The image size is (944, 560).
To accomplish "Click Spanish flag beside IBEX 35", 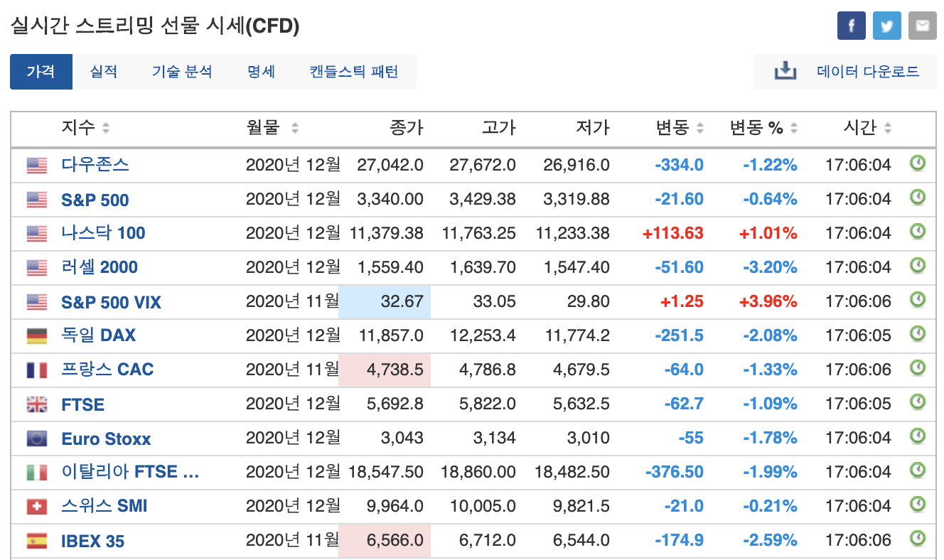I will tap(37, 542).
